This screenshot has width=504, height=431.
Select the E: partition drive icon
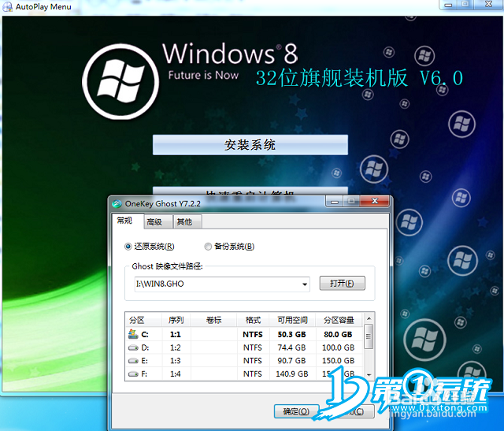[x=133, y=361]
